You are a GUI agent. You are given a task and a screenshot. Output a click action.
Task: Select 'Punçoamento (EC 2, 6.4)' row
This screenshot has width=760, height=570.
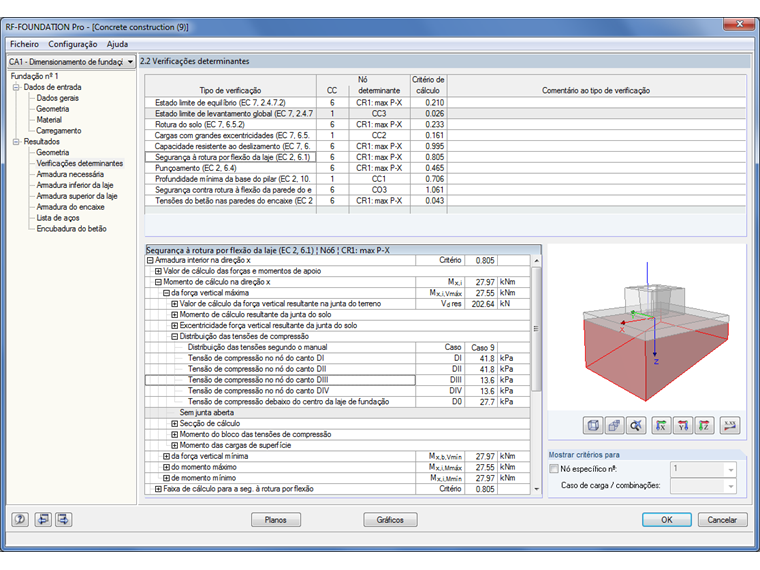point(445,168)
